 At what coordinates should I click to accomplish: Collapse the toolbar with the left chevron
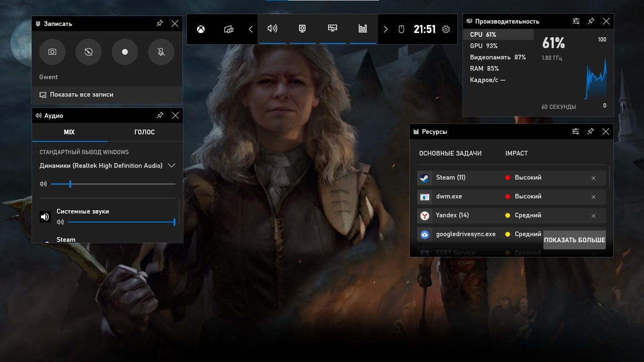250,29
